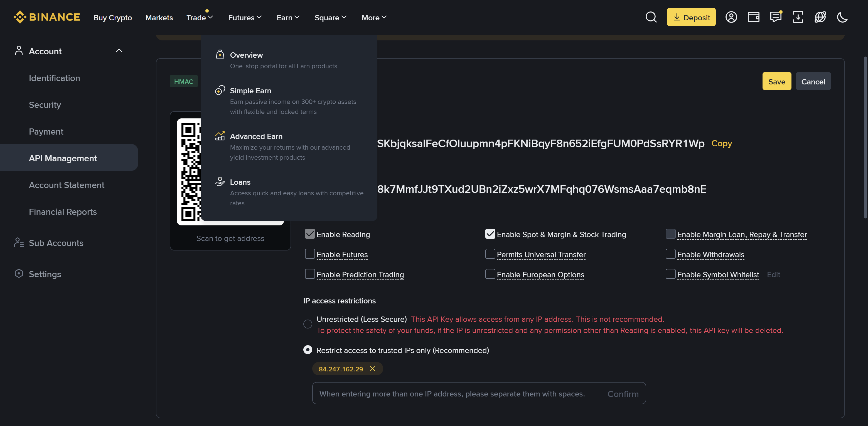Image resolution: width=868 pixels, height=426 pixels.
Task: Toggle dark mode moon icon
Action: pyautogui.click(x=842, y=17)
